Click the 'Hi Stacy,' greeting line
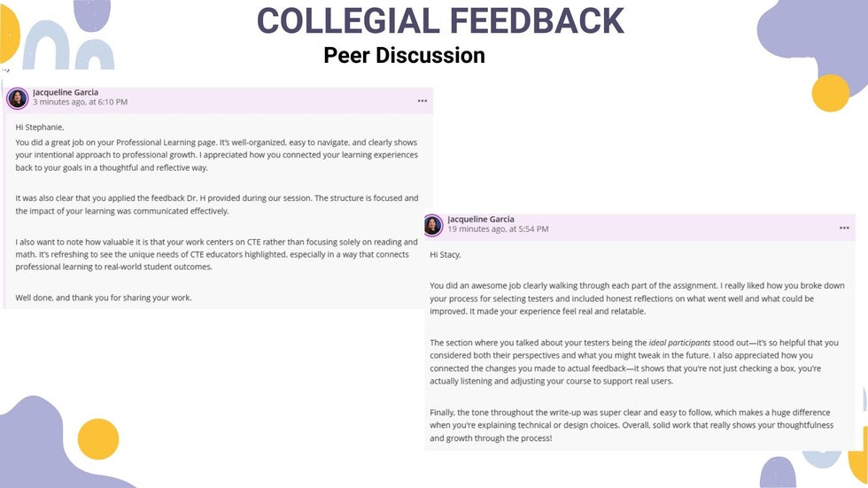Viewport: 868px width, 488px height. coord(445,255)
